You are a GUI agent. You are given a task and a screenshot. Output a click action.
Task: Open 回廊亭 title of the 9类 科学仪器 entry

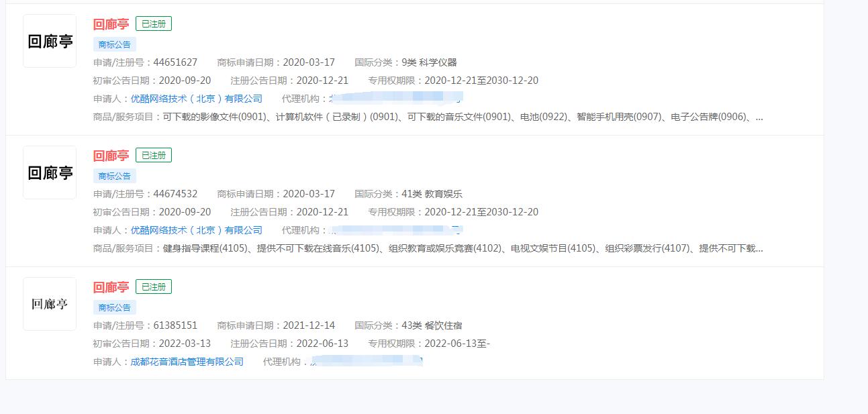pos(111,24)
